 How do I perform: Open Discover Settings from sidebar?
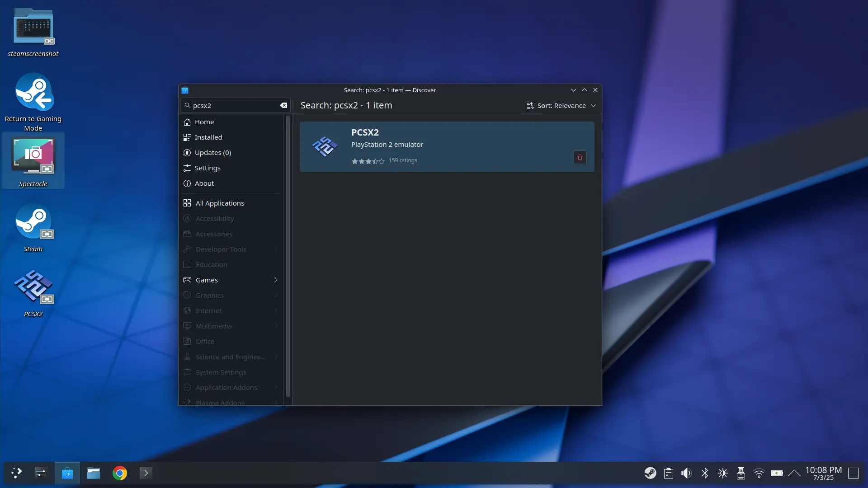(231, 168)
